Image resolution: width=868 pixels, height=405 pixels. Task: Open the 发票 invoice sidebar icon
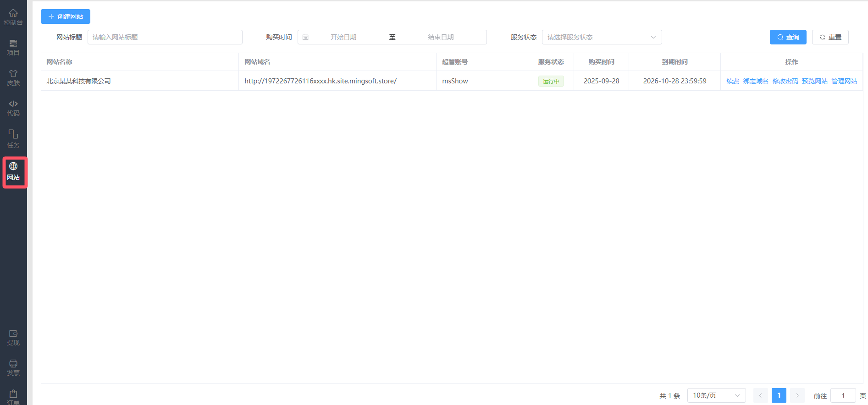pyautogui.click(x=13, y=367)
